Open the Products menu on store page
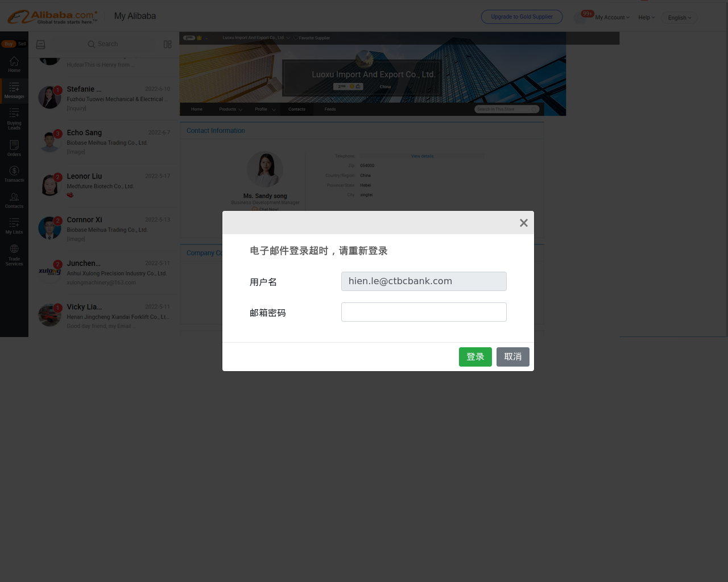The width and height of the screenshot is (728, 582). 230,109
